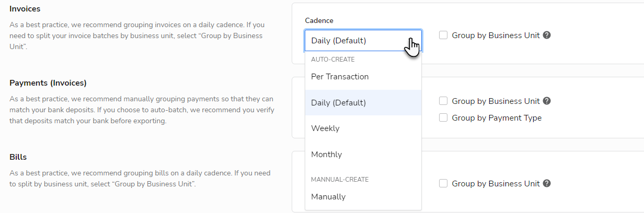The image size is (644, 213).
Task: Select Daily (Default) in dropdown list
Action: click(338, 103)
